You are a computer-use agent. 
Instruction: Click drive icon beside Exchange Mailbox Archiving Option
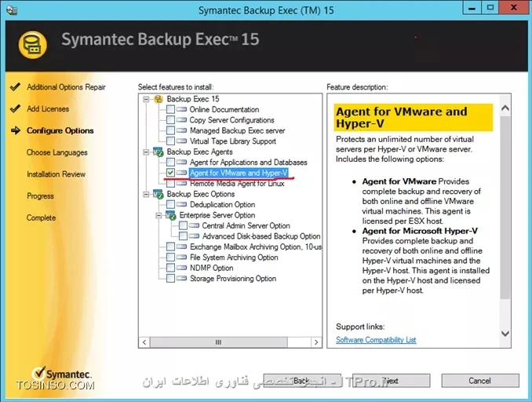tap(181, 247)
